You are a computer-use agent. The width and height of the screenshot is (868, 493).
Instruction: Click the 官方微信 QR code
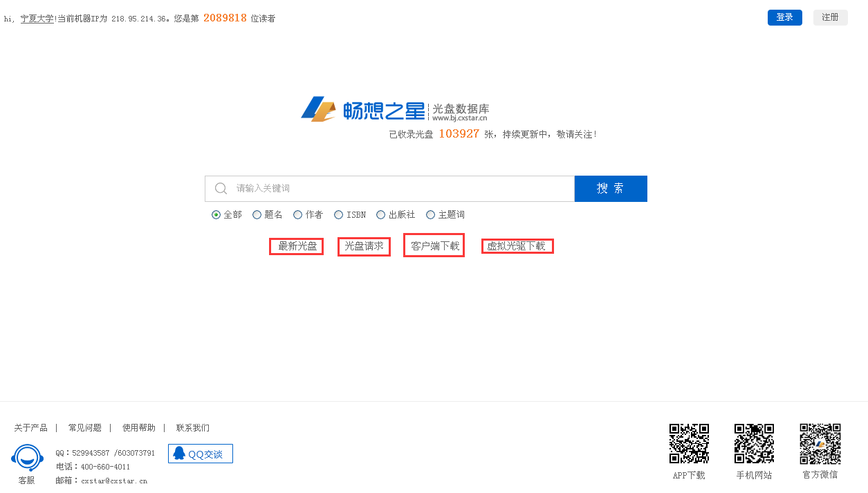click(820, 443)
